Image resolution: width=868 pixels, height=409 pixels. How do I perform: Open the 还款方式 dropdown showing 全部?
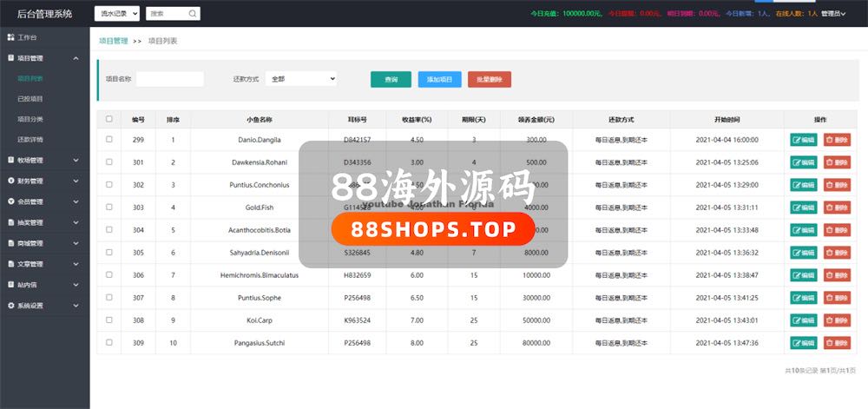pos(300,79)
